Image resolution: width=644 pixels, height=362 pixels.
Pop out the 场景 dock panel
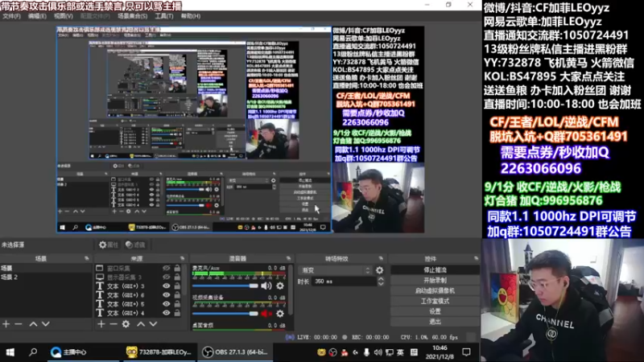(x=87, y=258)
